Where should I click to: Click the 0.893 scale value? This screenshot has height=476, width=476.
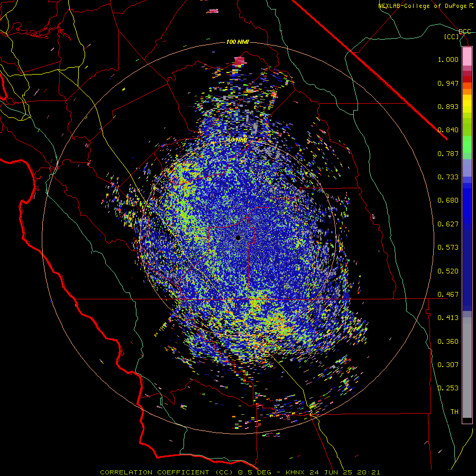(448, 106)
